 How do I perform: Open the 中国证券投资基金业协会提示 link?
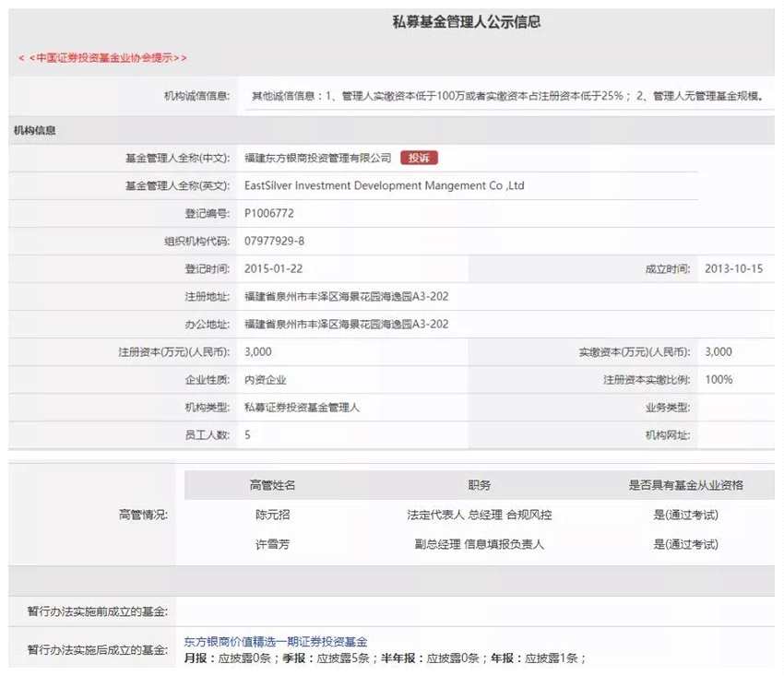click(x=102, y=58)
